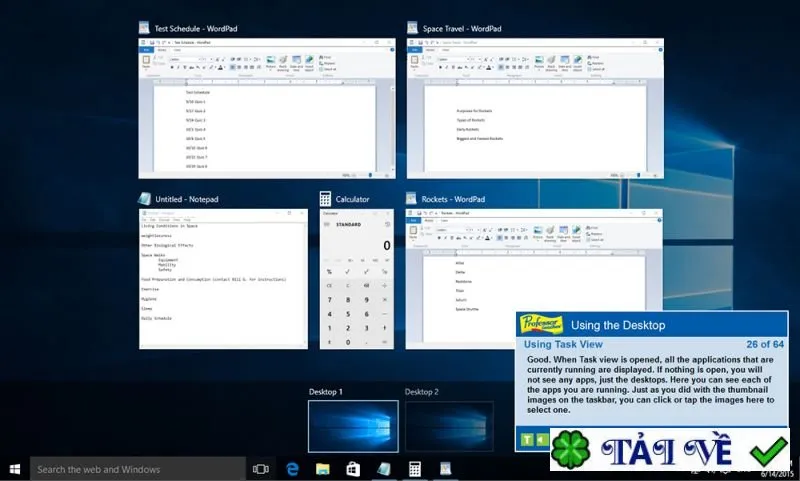The height and width of the screenshot is (481, 800).
Task: Click the green T button in tutorial panel
Action: (x=528, y=439)
